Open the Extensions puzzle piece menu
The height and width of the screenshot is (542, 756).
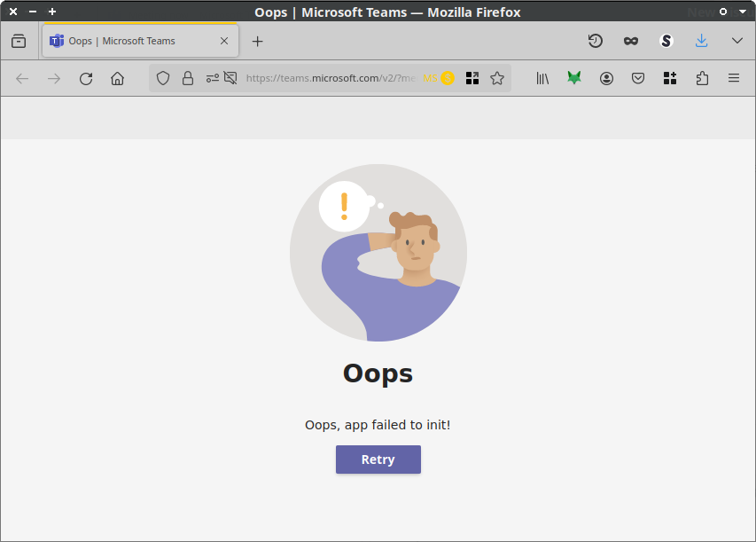click(702, 78)
